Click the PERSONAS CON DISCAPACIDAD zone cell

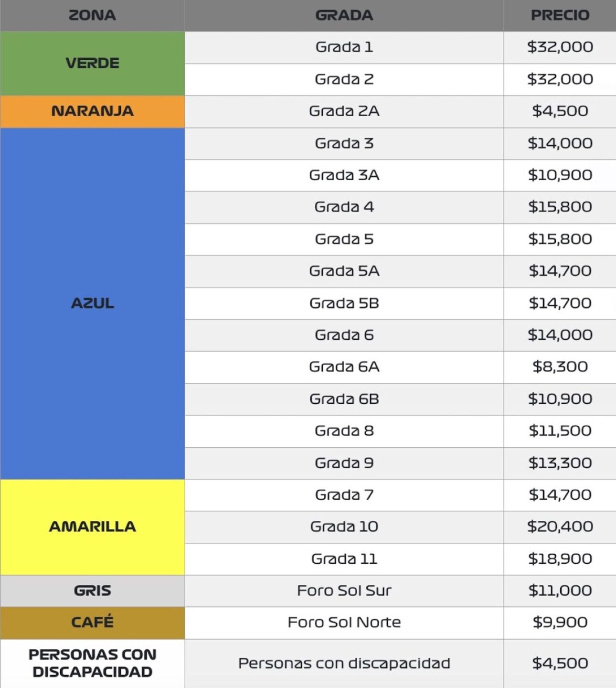tap(92, 663)
